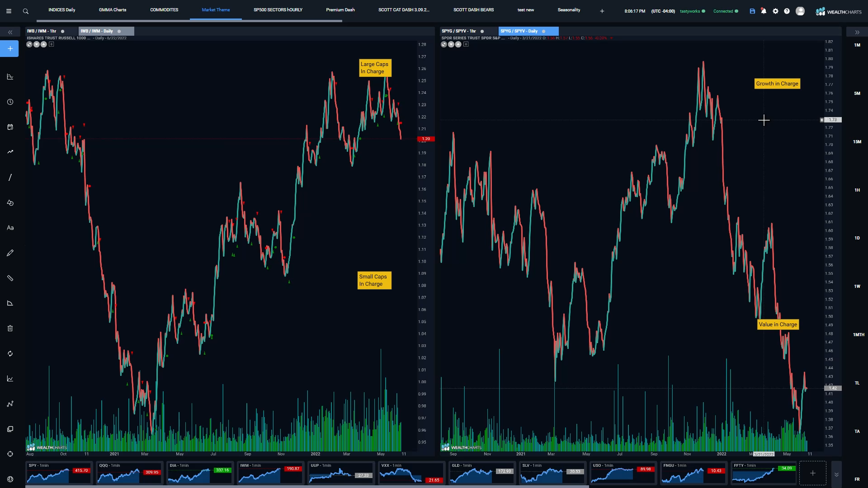Click the IWB chart pop-out expand icon
The height and width of the screenshot is (488, 868).
(29, 44)
